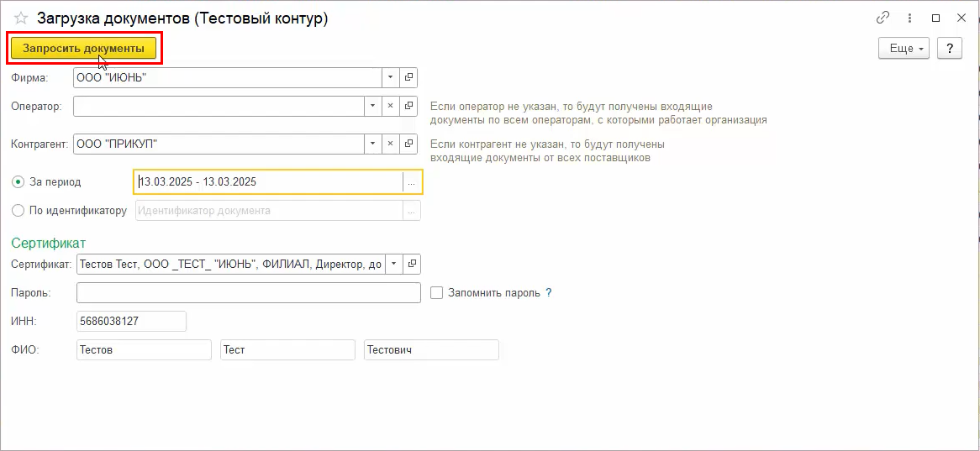Enable the Запомнить пароль checkbox
This screenshot has height=451, width=980.
[x=437, y=292]
